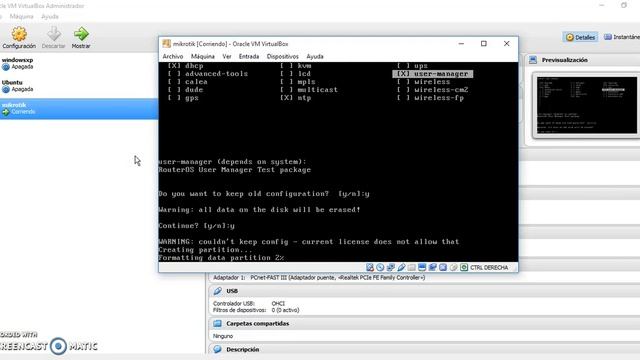This screenshot has height=360, width=640.
Task: Open the Entrada menu
Action: (x=249, y=56)
